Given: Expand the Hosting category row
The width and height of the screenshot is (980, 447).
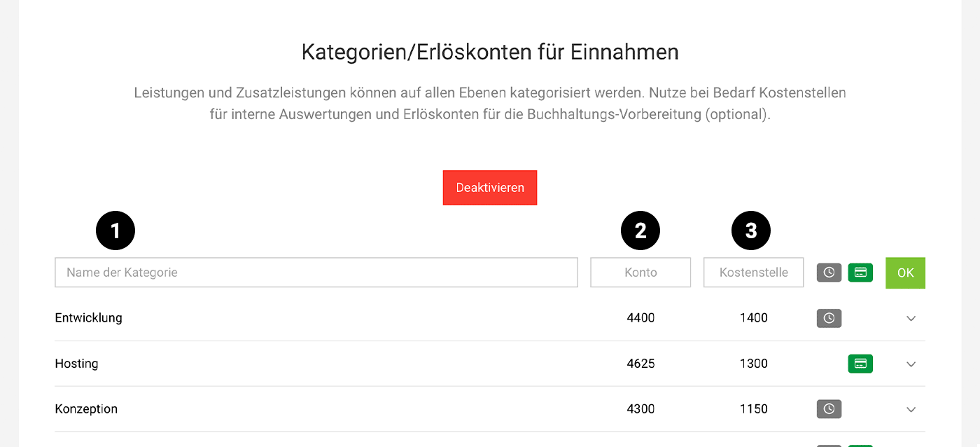Looking at the screenshot, I should [911, 364].
